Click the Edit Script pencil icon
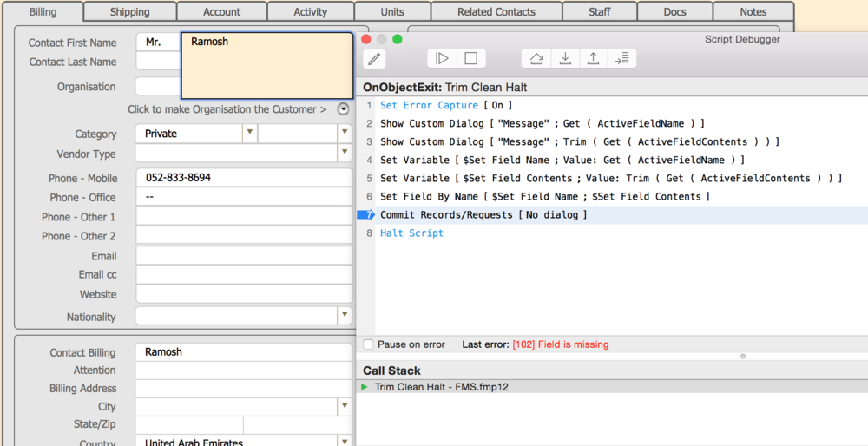 tap(375, 58)
